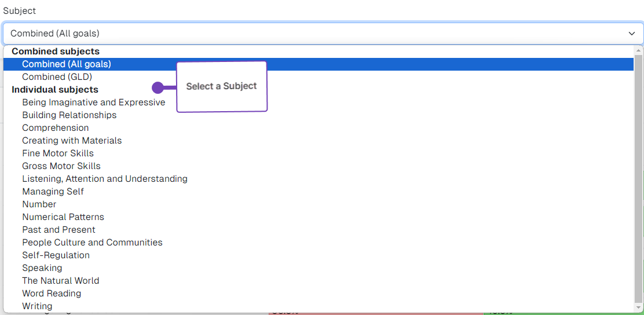Image resolution: width=644 pixels, height=315 pixels.
Task: Select 'Number' from the subject list
Action: pos(39,204)
